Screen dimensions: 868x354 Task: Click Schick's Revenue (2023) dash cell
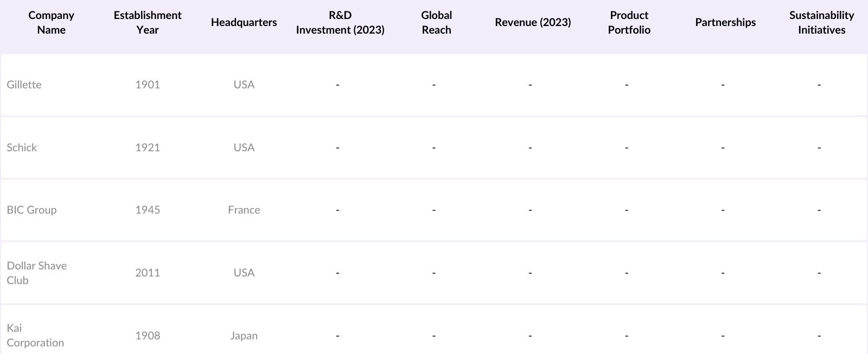tap(530, 147)
